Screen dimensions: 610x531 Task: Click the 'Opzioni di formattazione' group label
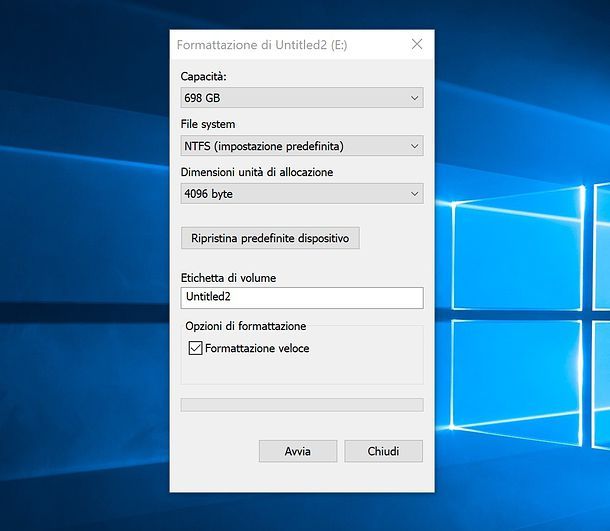coord(245,326)
